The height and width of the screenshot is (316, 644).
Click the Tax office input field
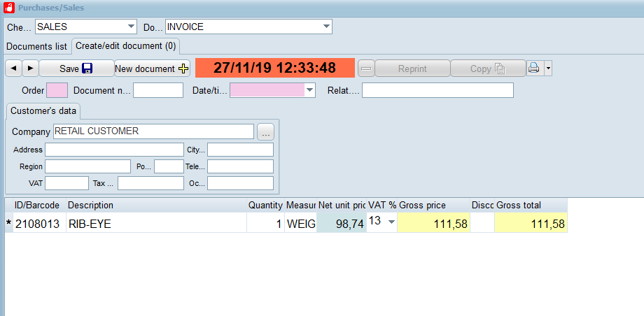150,183
